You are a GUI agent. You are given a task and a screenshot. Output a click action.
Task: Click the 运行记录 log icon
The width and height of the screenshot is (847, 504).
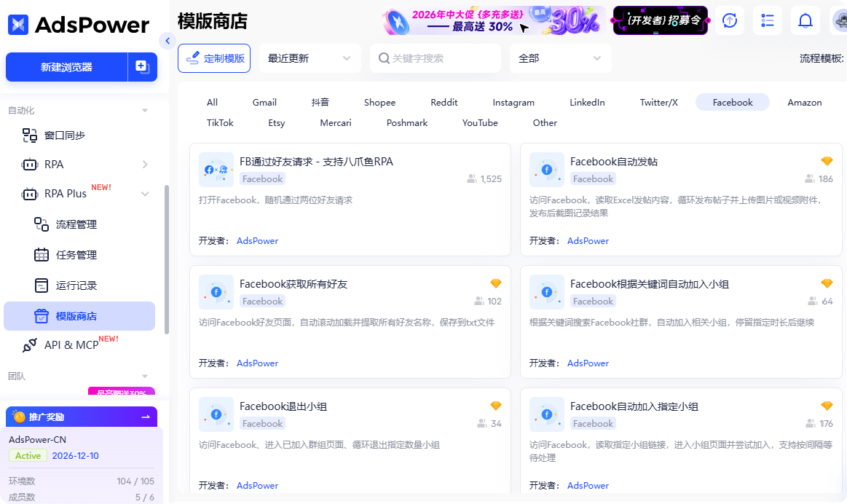coord(42,286)
